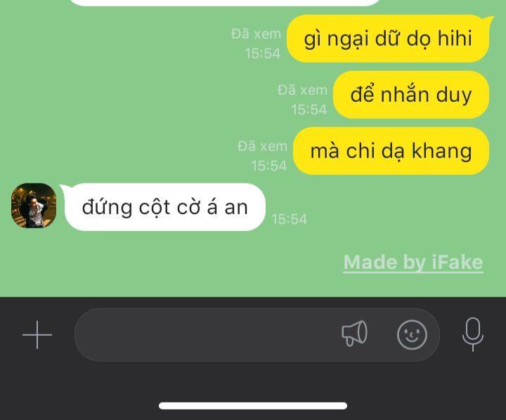The height and width of the screenshot is (420, 506).
Task: Tap the iOS home indicator bar
Action: coord(253,405)
